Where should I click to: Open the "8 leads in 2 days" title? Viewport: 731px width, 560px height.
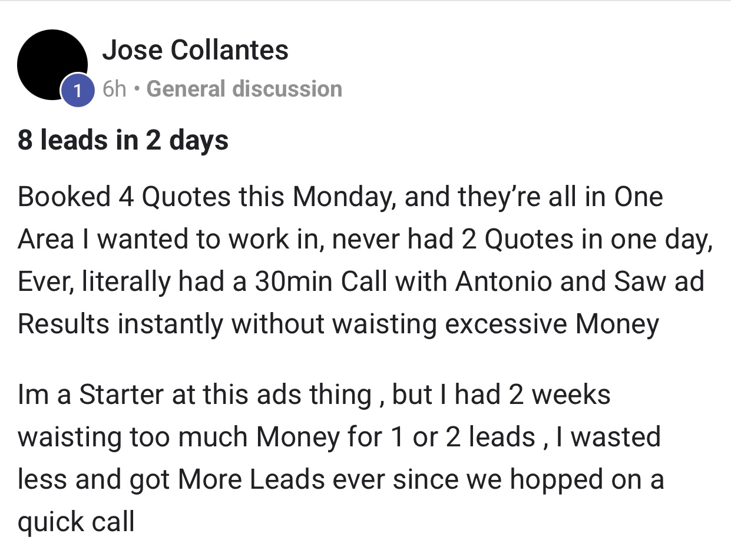click(123, 141)
